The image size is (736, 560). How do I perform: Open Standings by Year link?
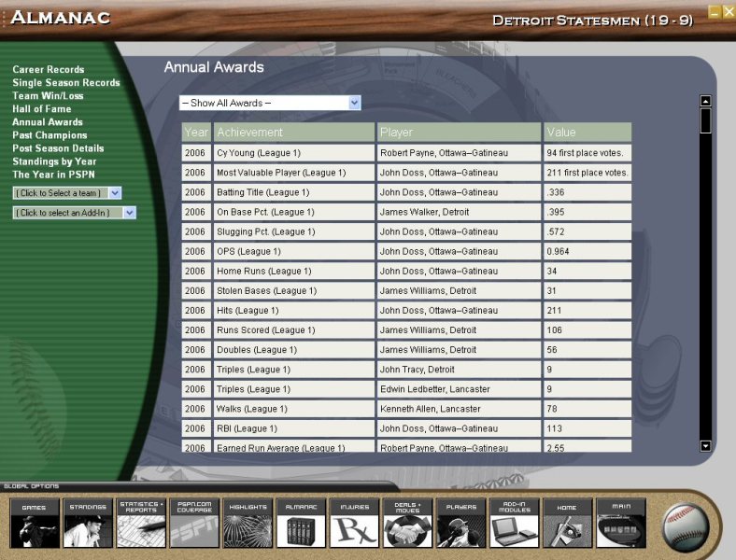[54, 161]
